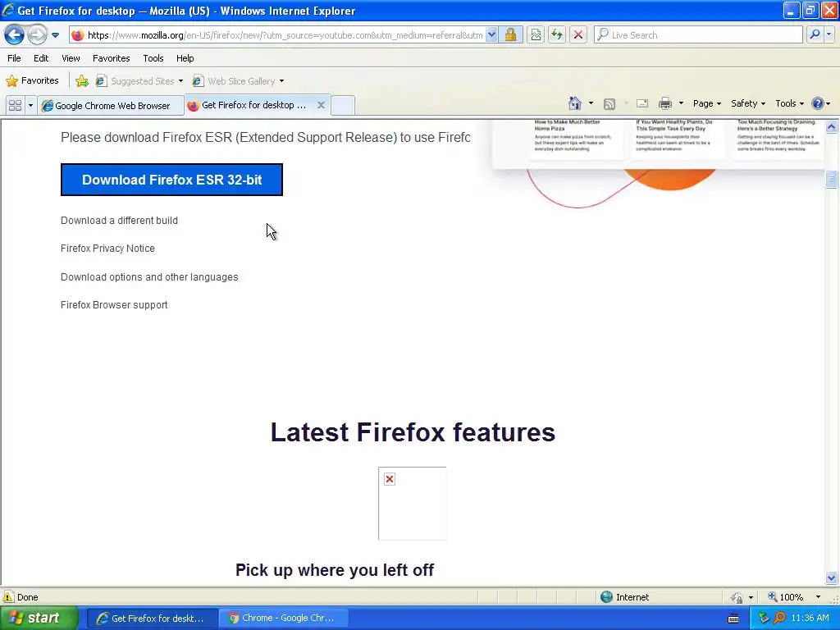The width and height of the screenshot is (840, 630).
Task: Open the Help menu
Action: pyautogui.click(x=185, y=58)
